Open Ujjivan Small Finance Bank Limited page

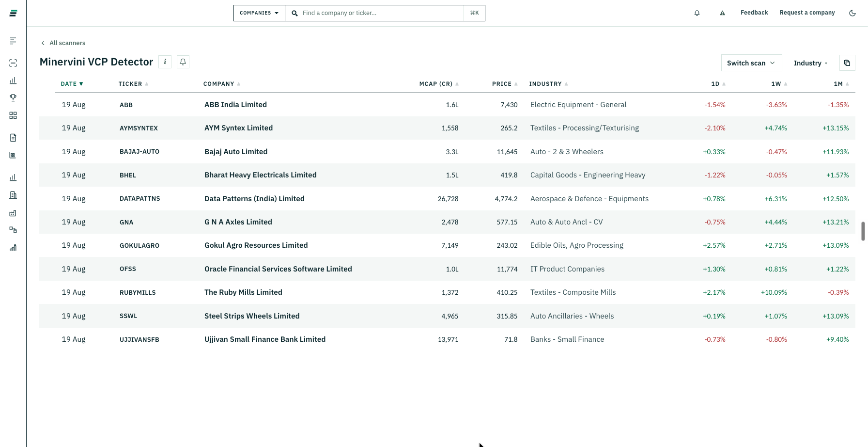click(265, 339)
